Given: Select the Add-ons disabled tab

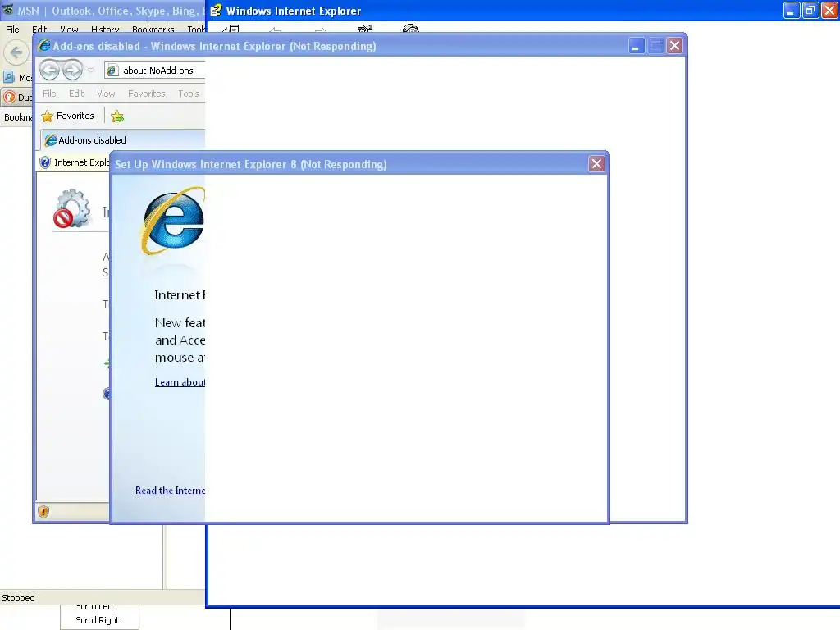Looking at the screenshot, I should pos(123,139).
